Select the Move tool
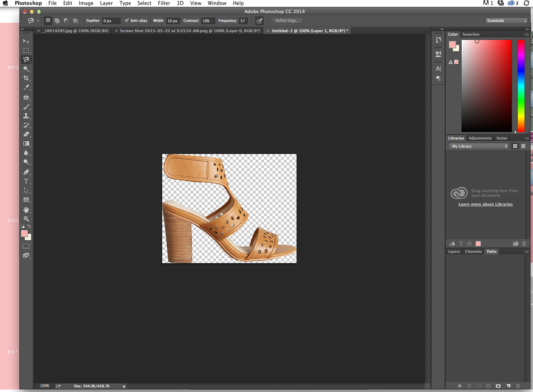This screenshot has height=392, width=533. [26, 41]
